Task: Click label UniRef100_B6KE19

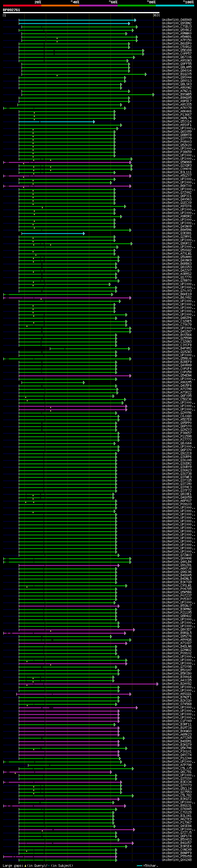Action: [x=177, y=294]
